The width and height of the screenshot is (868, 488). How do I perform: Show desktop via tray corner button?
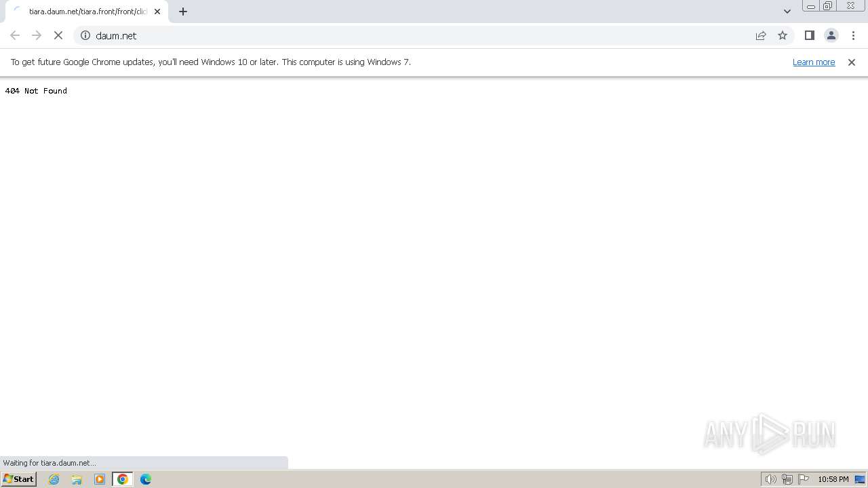[x=861, y=479]
